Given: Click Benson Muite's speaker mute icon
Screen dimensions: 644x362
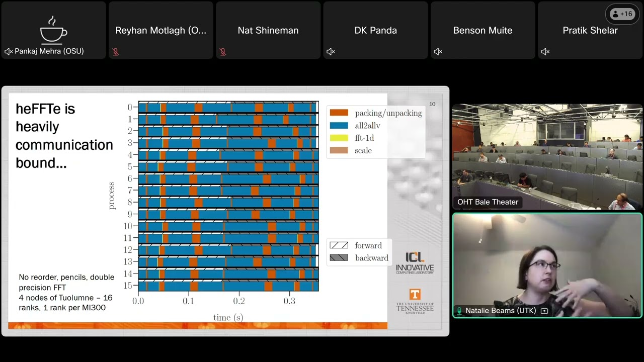Looking at the screenshot, I should coord(438,51).
